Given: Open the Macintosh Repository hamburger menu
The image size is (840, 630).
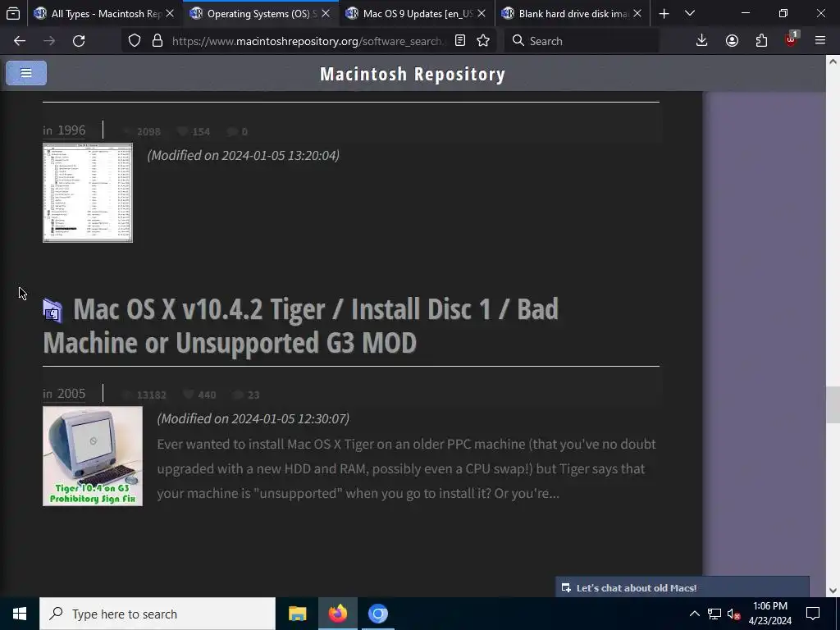Looking at the screenshot, I should pos(26,73).
